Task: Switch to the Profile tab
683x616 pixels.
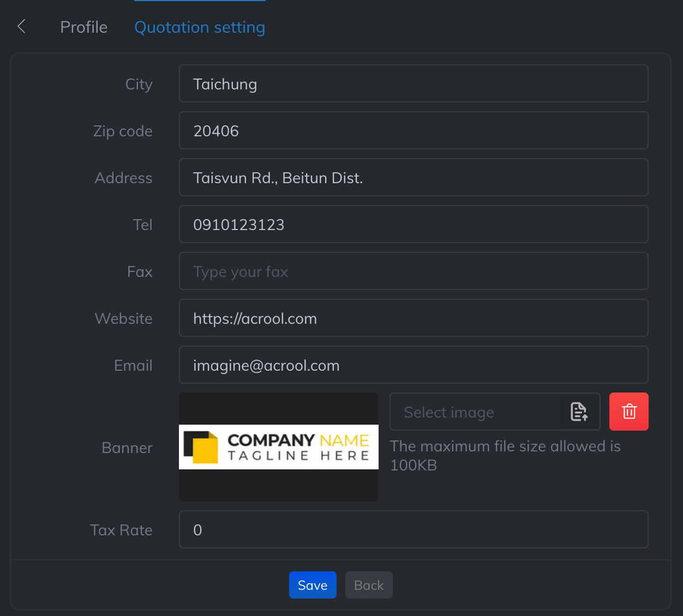Action: (x=83, y=27)
